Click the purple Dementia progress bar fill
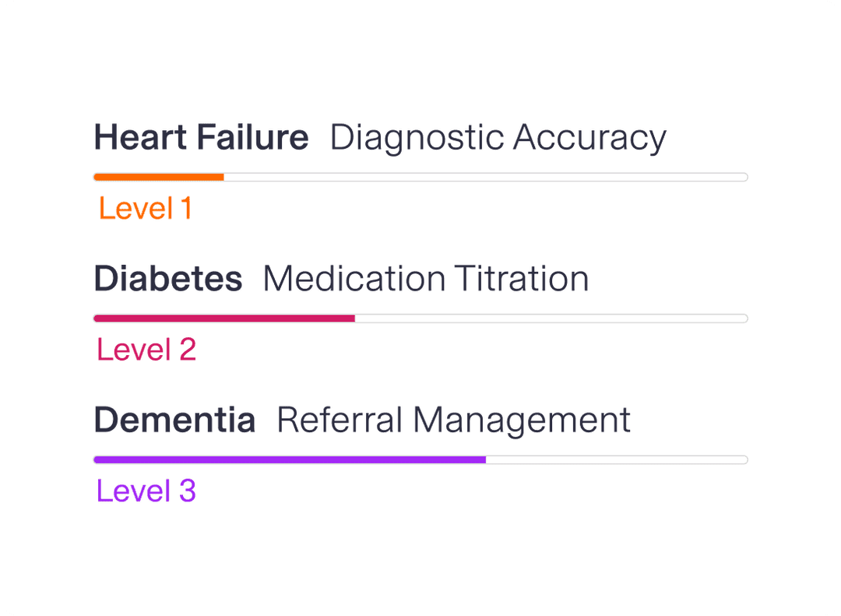The height and width of the screenshot is (616, 841). 290,459
